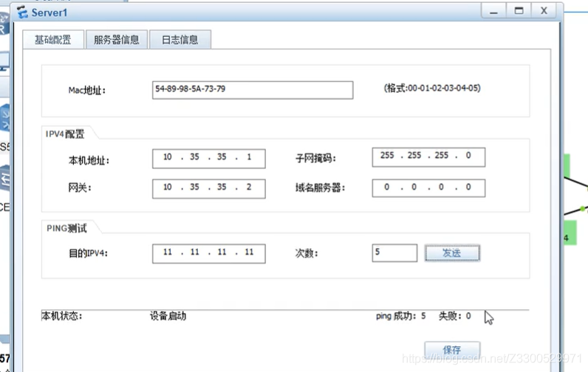Open the 日志信息 tab
Image resolution: width=588 pixels, height=372 pixels.
(180, 39)
